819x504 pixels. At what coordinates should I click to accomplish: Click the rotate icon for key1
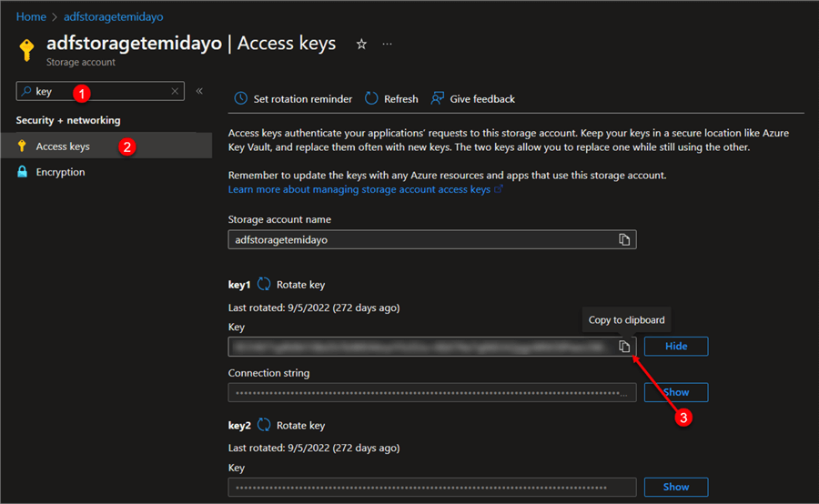(x=264, y=285)
